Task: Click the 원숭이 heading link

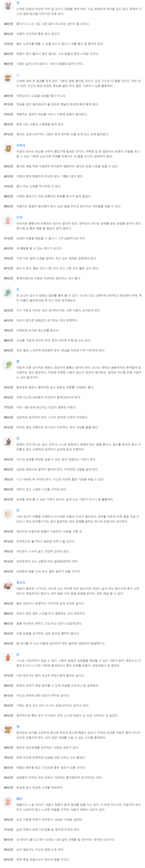Action: [21, 583]
